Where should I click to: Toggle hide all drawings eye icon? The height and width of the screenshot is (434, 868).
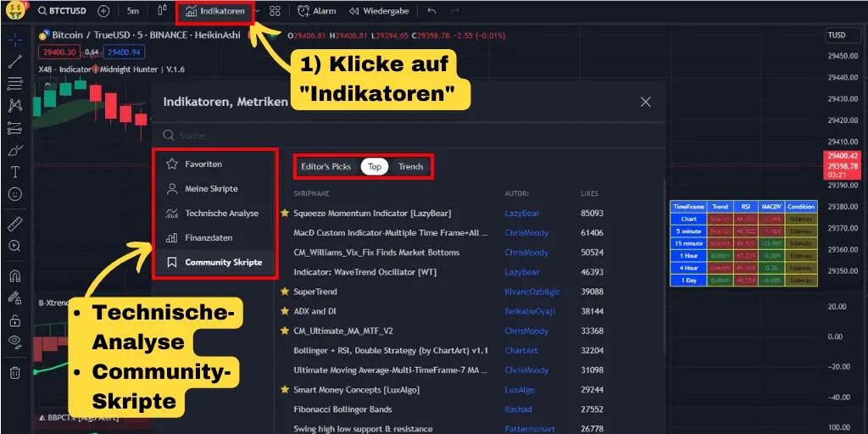coord(15,342)
